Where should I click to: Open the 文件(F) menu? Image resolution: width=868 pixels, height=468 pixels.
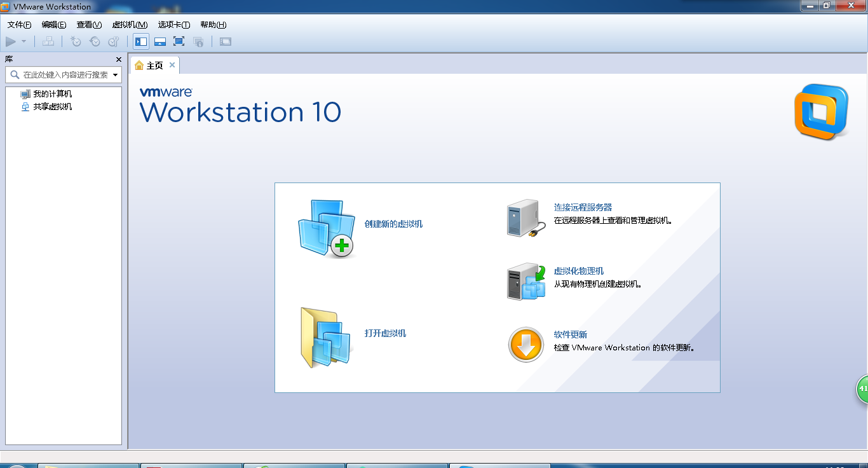coord(19,25)
